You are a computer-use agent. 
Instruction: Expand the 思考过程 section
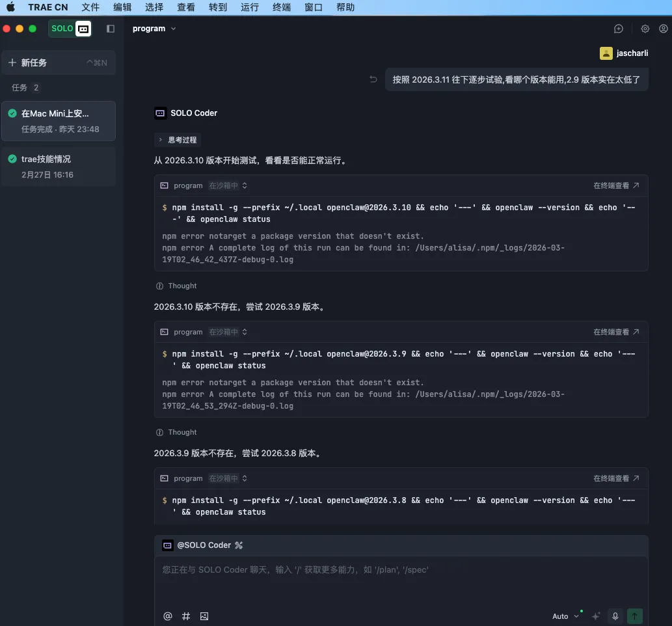[x=178, y=140]
